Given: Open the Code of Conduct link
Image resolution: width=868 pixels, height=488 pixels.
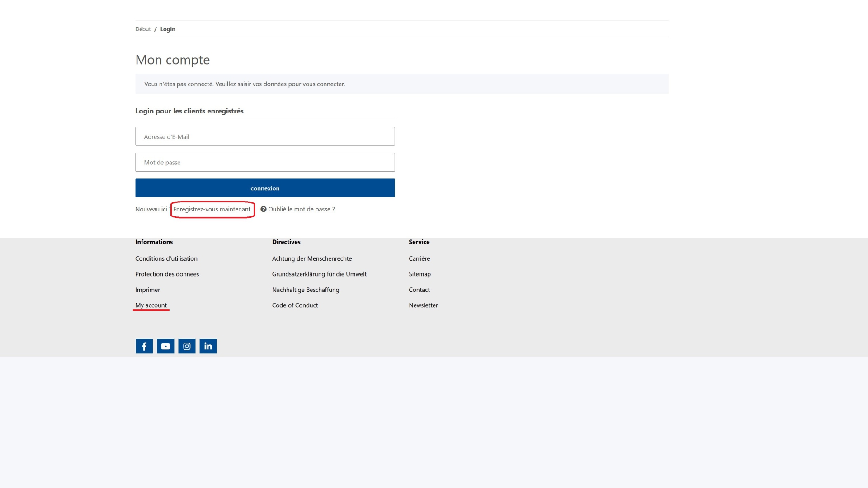Looking at the screenshot, I should pos(295,305).
